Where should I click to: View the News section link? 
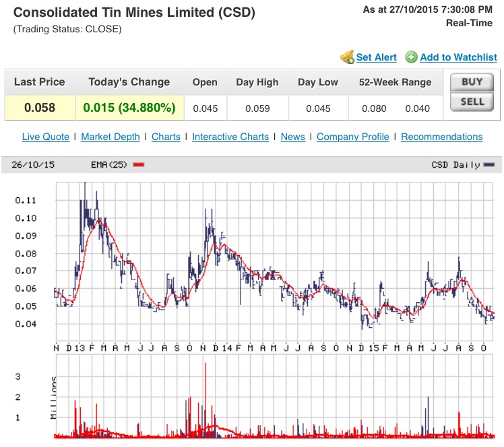293,137
